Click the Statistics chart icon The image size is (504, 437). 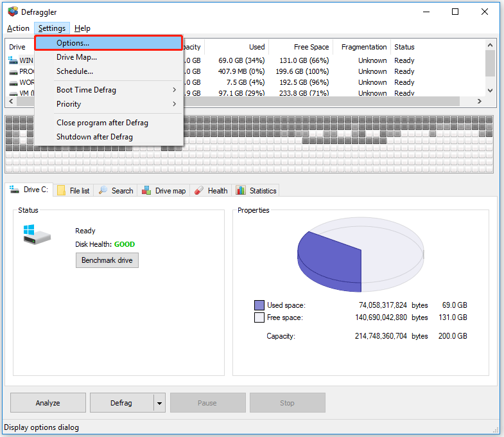240,190
